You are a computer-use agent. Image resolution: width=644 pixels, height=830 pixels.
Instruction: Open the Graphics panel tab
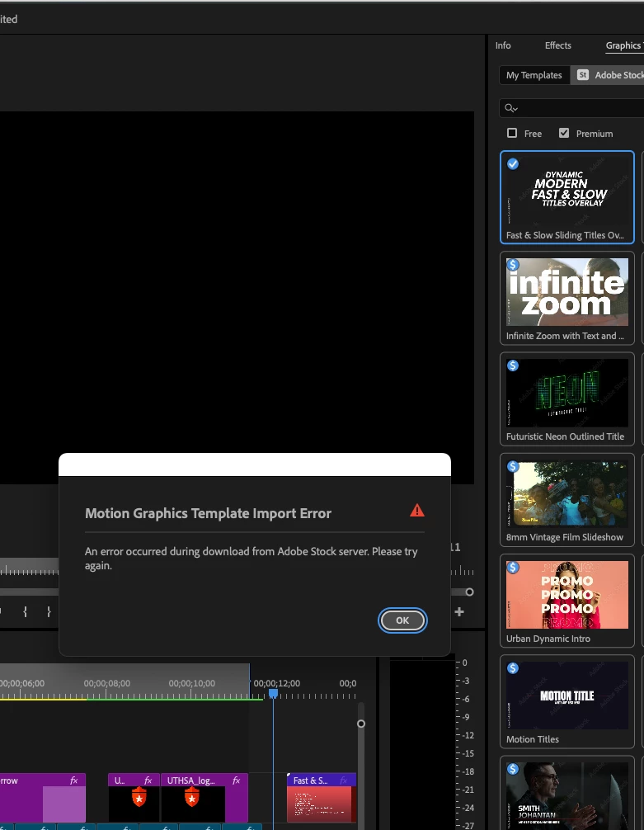tap(624, 45)
